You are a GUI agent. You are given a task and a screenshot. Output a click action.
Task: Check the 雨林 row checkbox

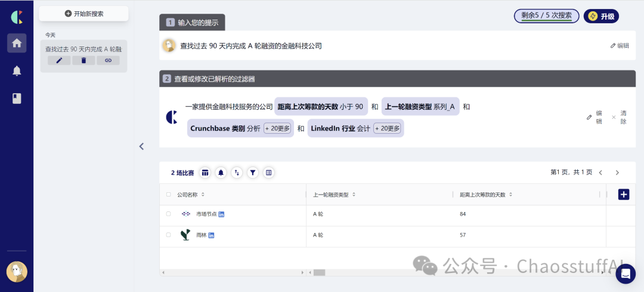[x=168, y=235]
